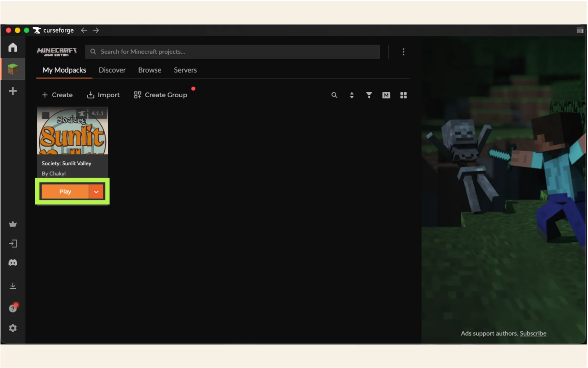The image size is (588, 368).
Task: Click the Minecraft Java Edition logo
Action: coord(57,52)
